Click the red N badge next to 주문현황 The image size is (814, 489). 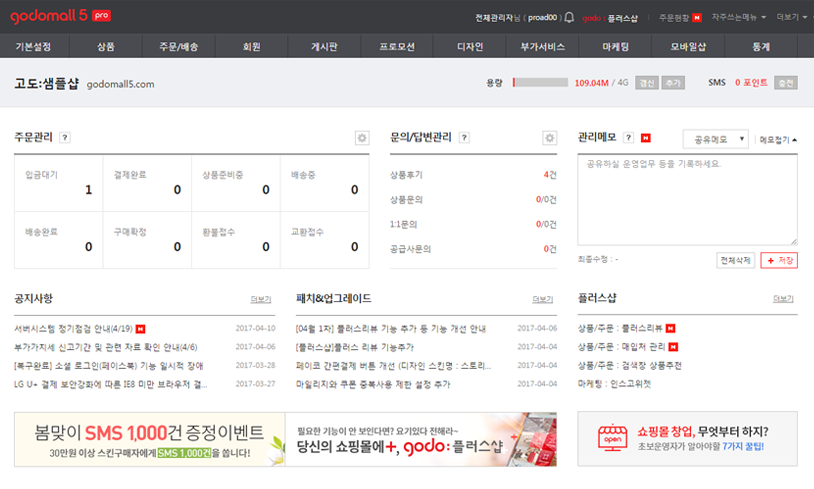[x=697, y=18]
